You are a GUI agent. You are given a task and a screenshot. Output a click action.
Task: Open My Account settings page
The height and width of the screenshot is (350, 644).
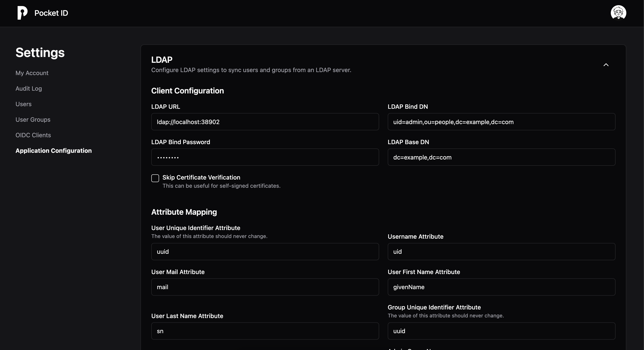(x=32, y=73)
